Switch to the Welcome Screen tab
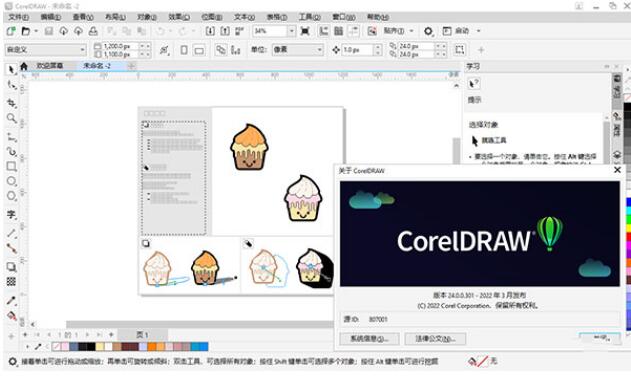The height and width of the screenshot is (376, 631). [x=50, y=66]
